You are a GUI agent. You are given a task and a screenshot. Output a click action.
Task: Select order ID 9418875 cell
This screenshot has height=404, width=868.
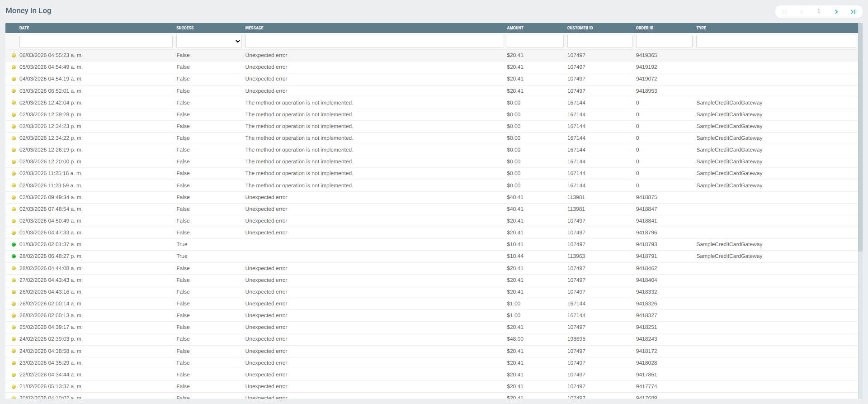point(646,197)
